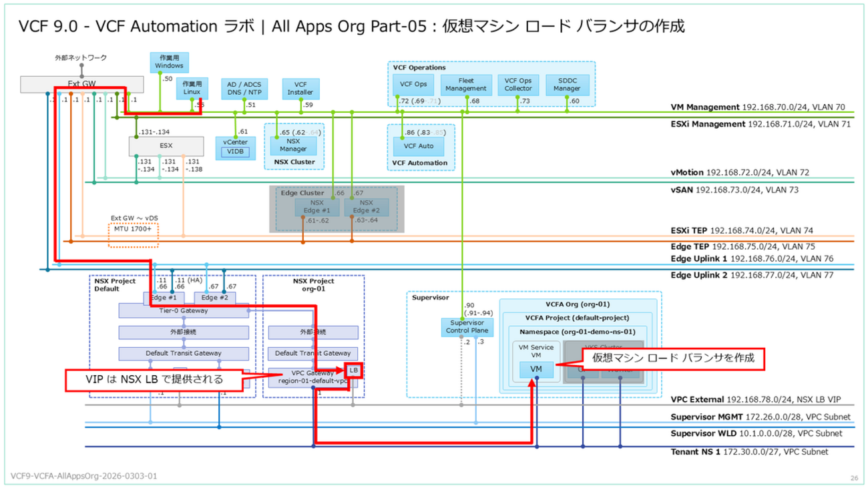
Task: Select the 作業用 Linux box
Action: (192, 87)
